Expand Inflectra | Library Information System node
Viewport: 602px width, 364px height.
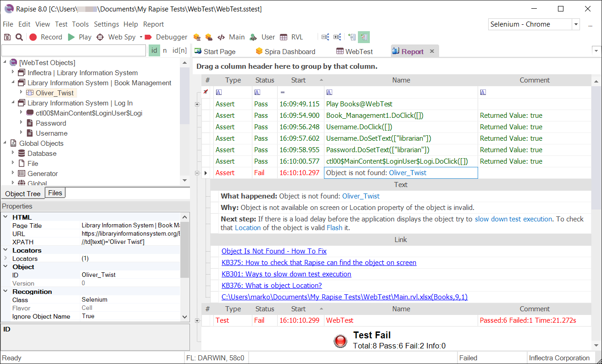coord(13,72)
